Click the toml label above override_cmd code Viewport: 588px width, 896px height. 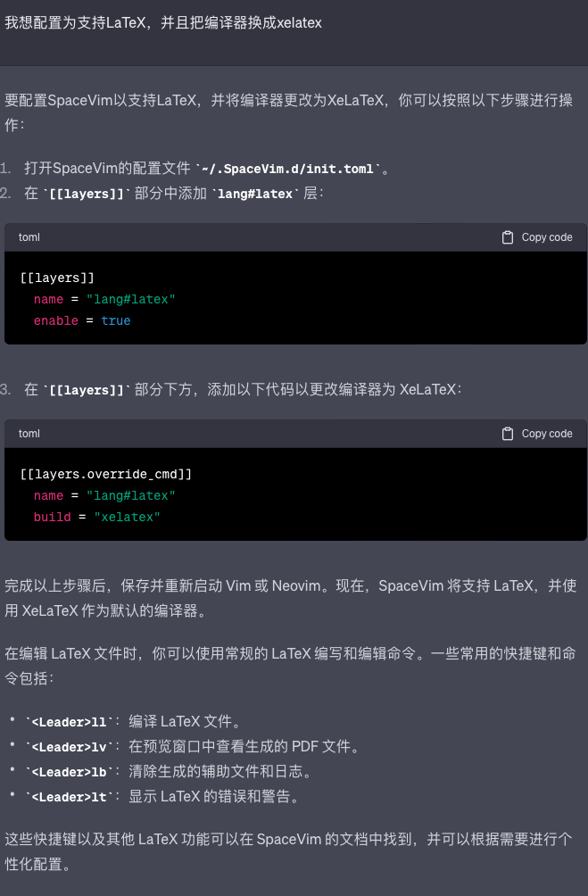coord(29,434)
